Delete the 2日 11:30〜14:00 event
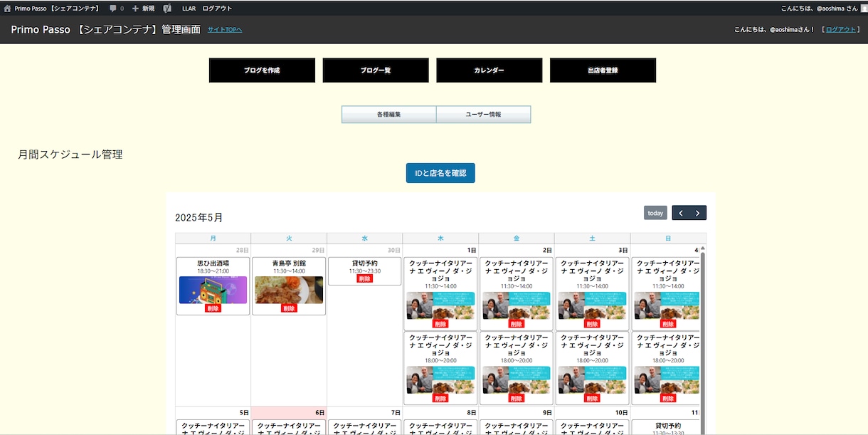 [517, 324]
